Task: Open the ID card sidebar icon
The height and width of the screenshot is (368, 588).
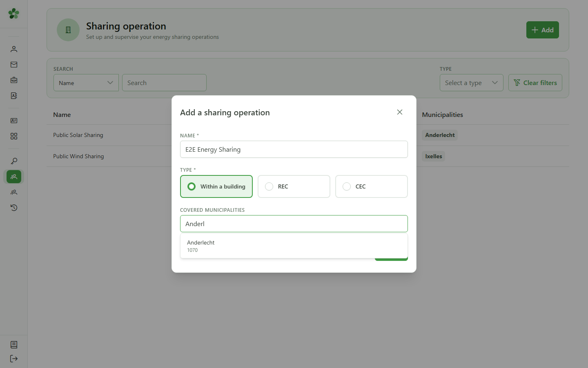Action: pyautogui.click(x=14, y=121)
